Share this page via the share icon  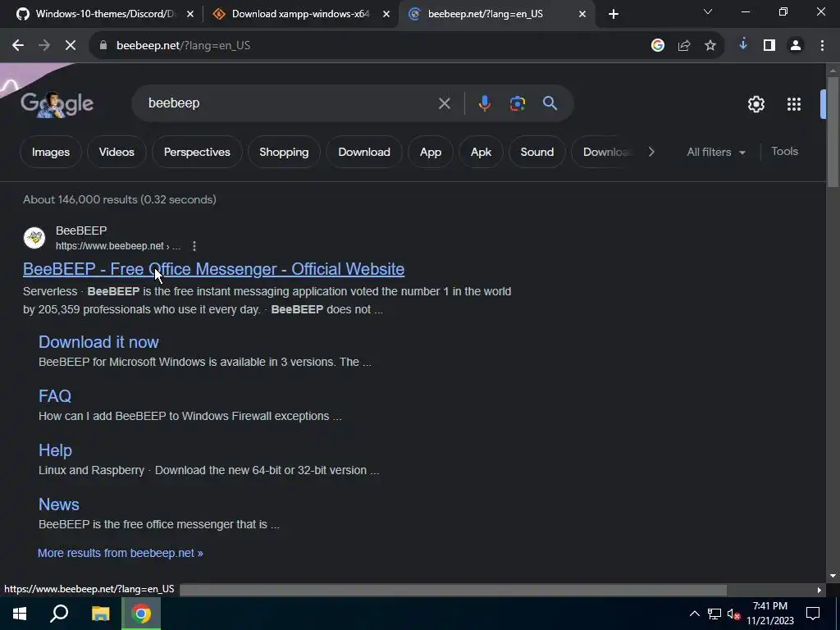click(684, 46)
